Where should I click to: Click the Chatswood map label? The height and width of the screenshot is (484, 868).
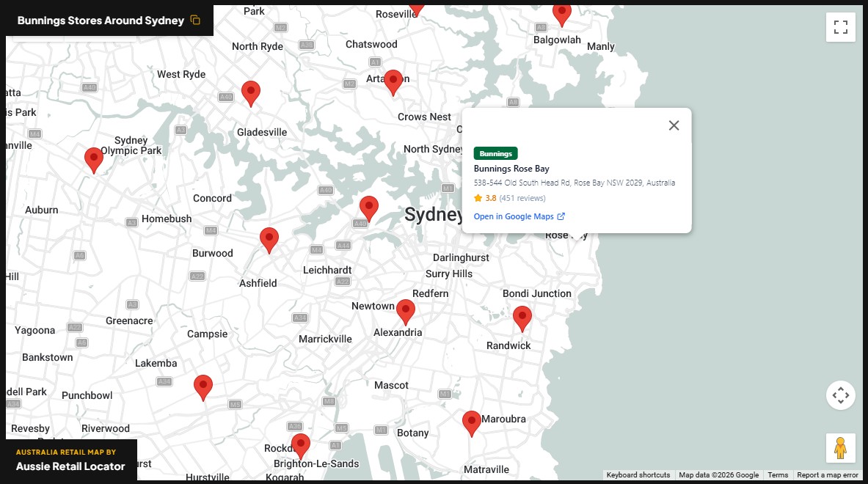[371, 44]
